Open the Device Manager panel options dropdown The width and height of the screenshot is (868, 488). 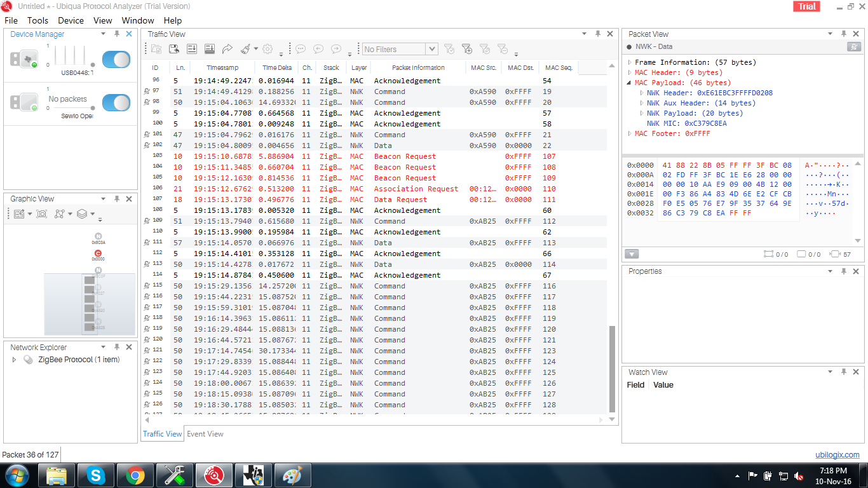point(104,34)
